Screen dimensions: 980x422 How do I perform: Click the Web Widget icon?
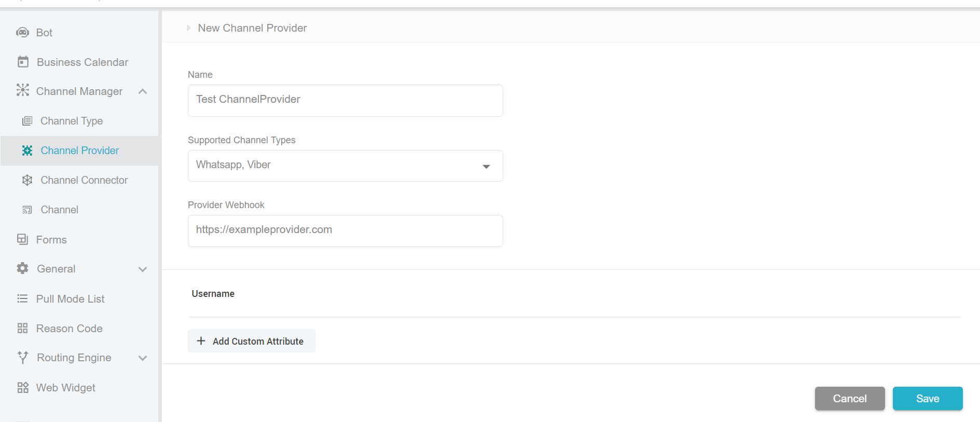tap(22, 387)
